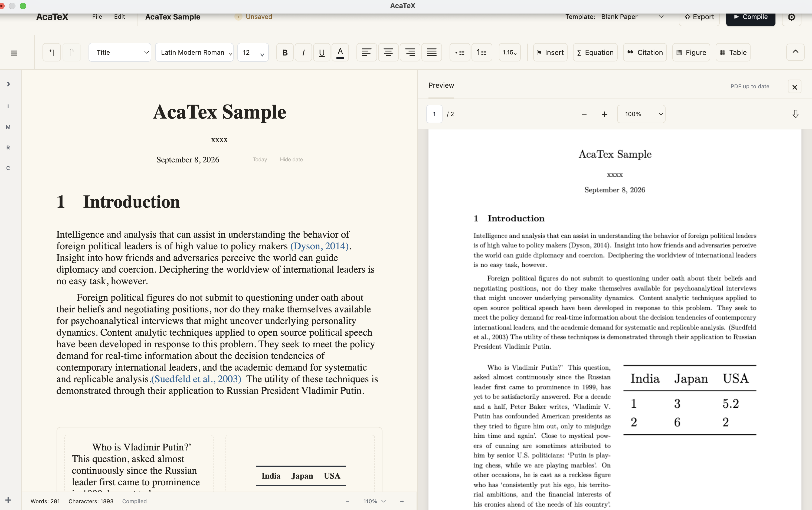Screen dimensions: 812x510
Task: Open the font size 12 dropdown
Action: (x=253, y=52)
